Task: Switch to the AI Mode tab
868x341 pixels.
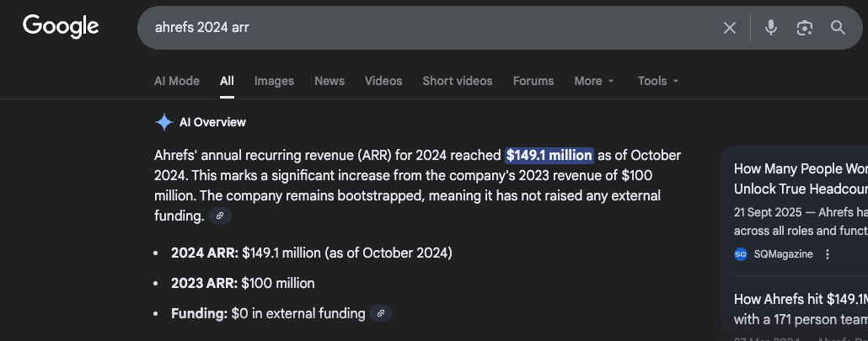Action: click(177, 81)
